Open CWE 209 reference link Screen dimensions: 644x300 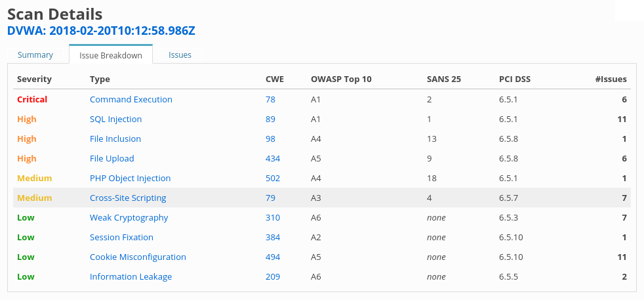point(273,277)
